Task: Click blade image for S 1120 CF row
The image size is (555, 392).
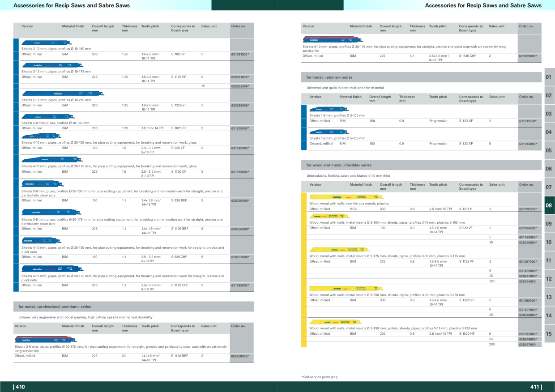Action: 51,159
